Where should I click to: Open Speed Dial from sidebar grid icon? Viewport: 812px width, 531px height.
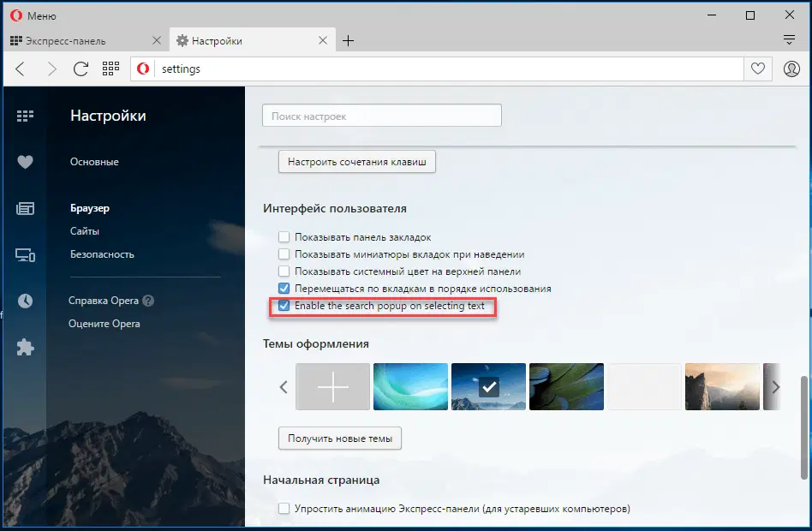(25, 116)
